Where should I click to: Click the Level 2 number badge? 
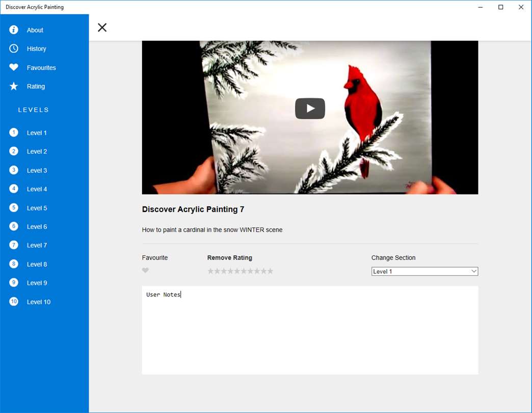click(14, 151)
